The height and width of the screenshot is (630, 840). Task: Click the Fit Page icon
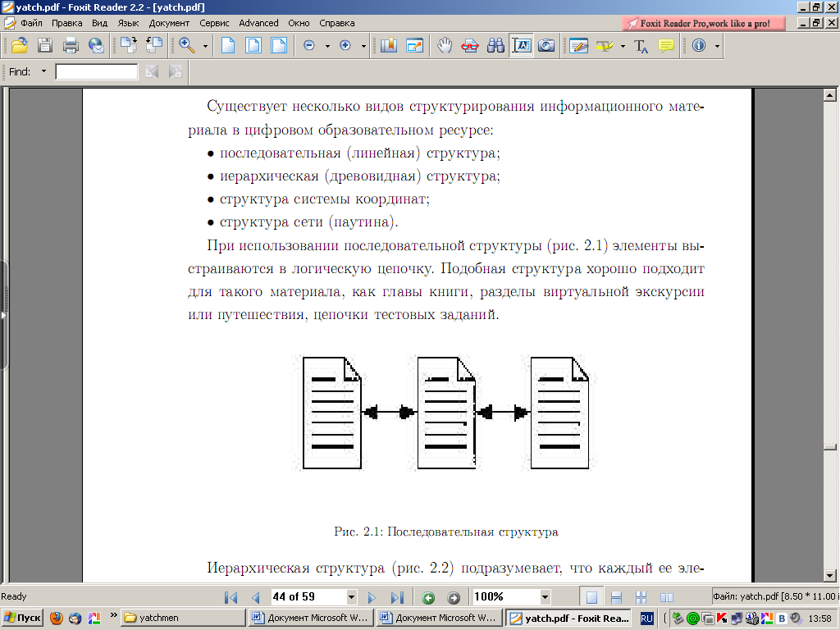pos(253,46)
